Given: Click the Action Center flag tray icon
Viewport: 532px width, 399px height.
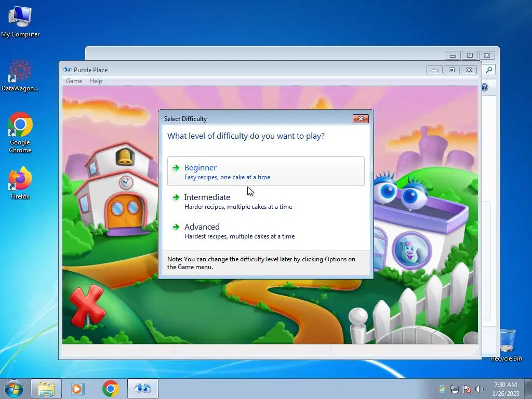Looking at the screenshot, I should coord(467,389).
